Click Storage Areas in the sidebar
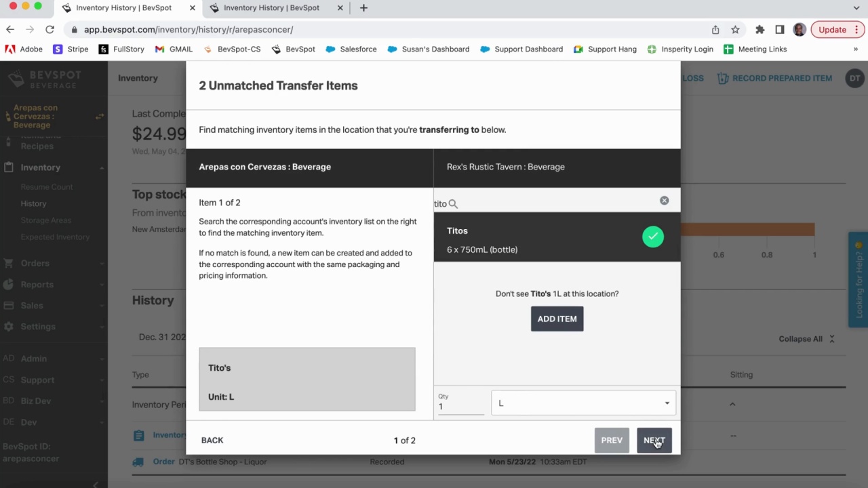The image size is (868, 488). coord(45,220)
